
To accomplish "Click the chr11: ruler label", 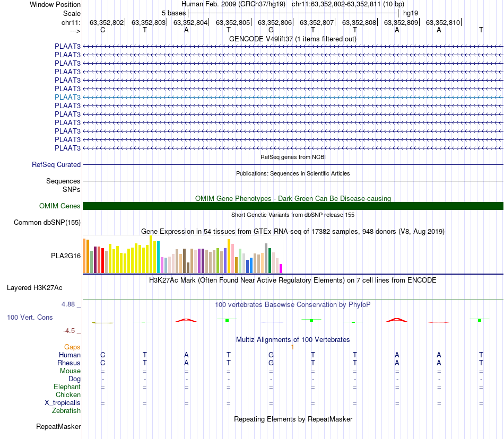I will tap(71, 22).
